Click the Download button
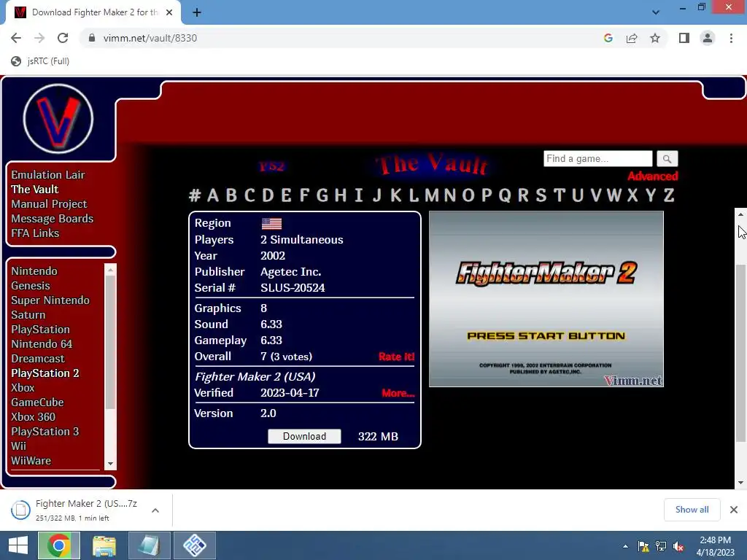This screenshot has width=747, height=560. [x=304, y=436]
